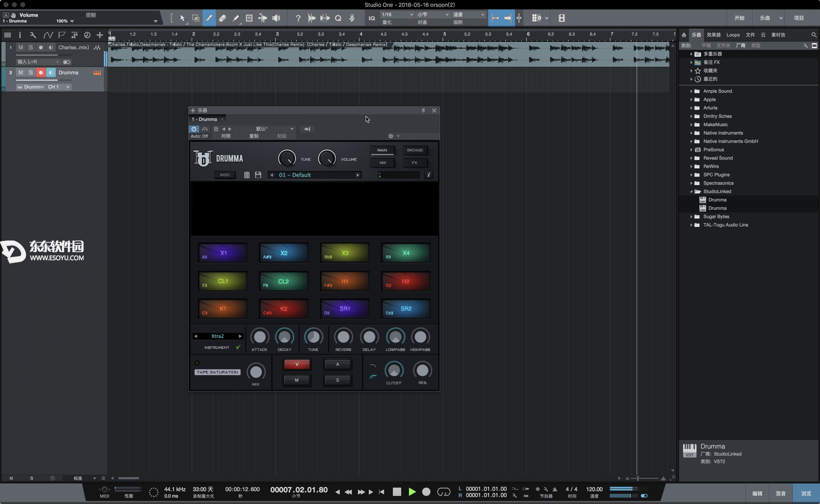Click the browser home icon

click(x=684, y=35)
